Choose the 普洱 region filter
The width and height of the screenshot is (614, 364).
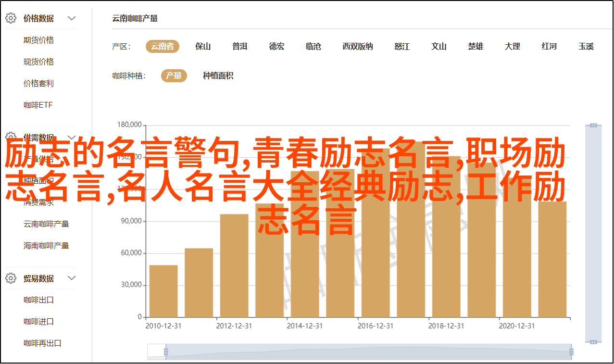[239, 46]
